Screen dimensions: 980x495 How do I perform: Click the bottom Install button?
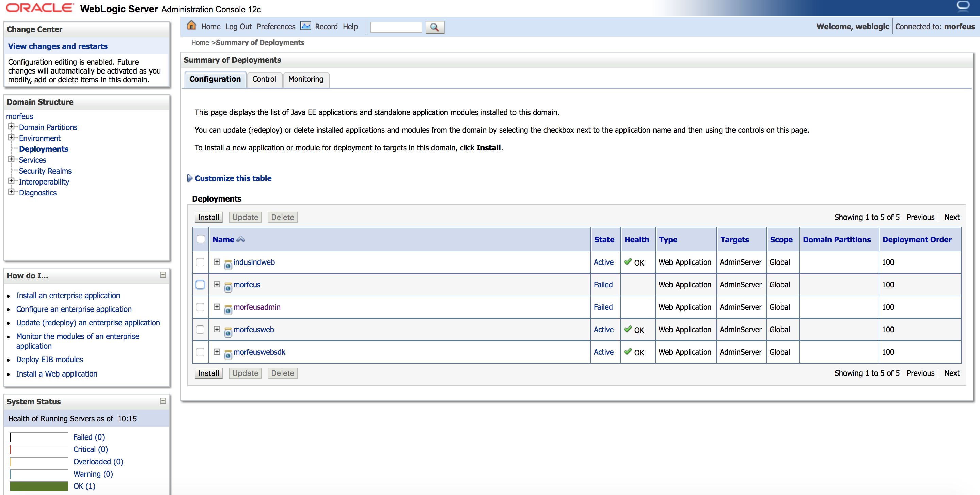pos(208,373)
